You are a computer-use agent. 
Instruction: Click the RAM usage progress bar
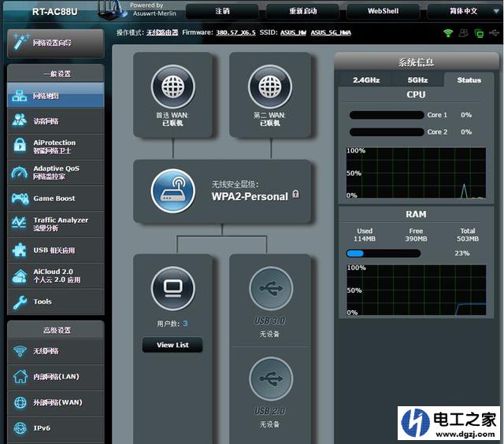tap(384, 253)
